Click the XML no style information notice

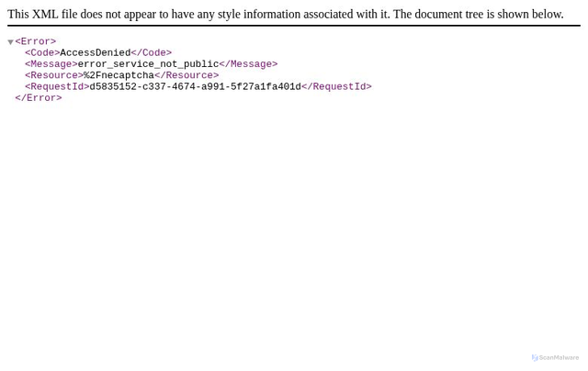pos(286,15)
